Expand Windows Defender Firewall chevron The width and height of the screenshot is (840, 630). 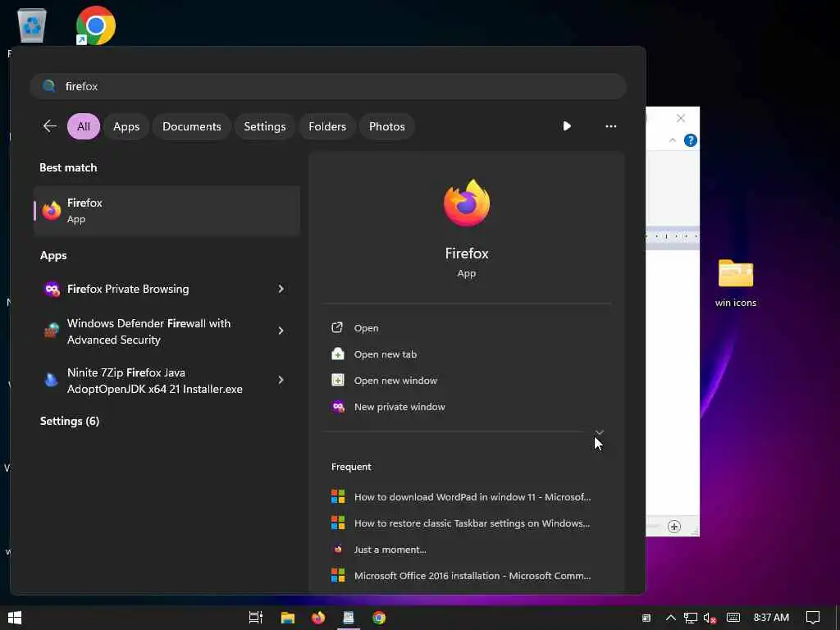click(x=281, y=331)
